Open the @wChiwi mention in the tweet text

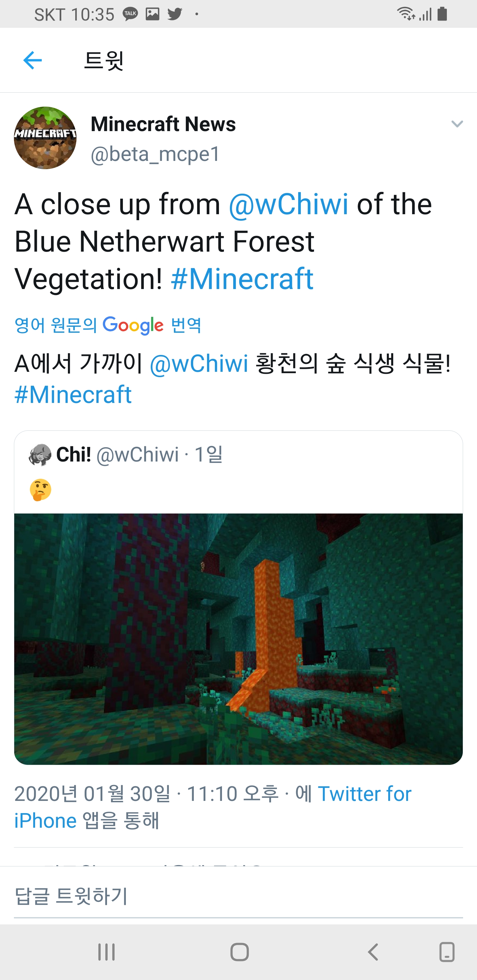click(288, 204)
